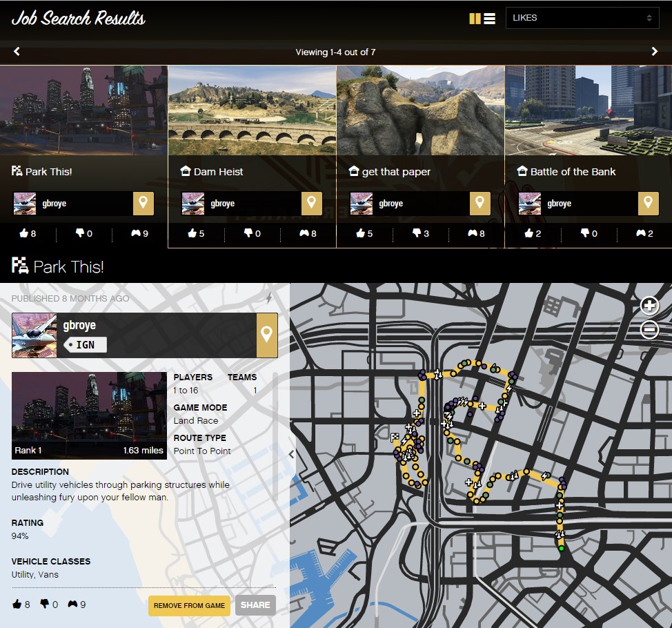Click map pin on Park This! card
The height and width of the screenshot is (628, 672).
point(143,203)
